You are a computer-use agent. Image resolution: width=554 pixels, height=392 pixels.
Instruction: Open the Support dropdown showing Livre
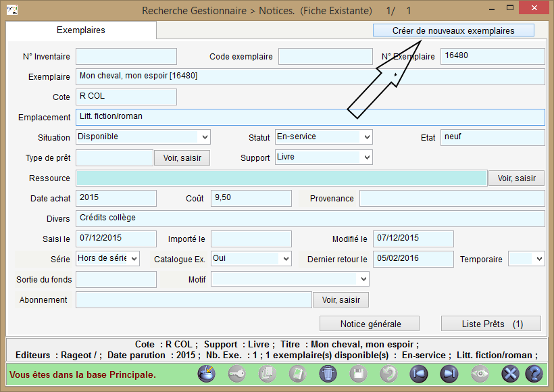(x=366, y=157)
